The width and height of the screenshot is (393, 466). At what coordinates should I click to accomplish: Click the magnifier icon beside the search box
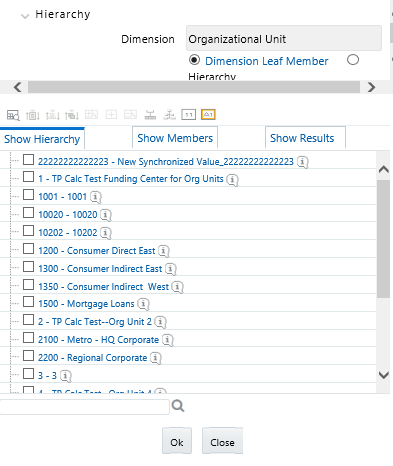point(178,406)
